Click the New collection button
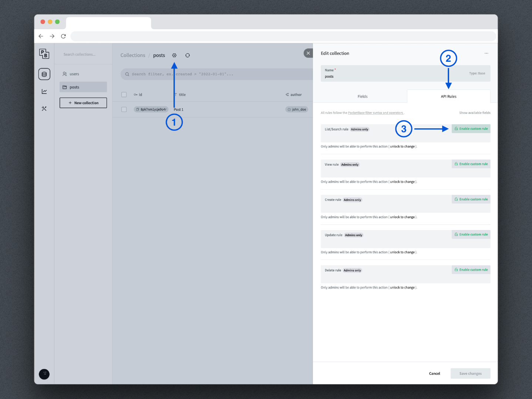Screen dimensions: 532x399 [x=83, y=103]
